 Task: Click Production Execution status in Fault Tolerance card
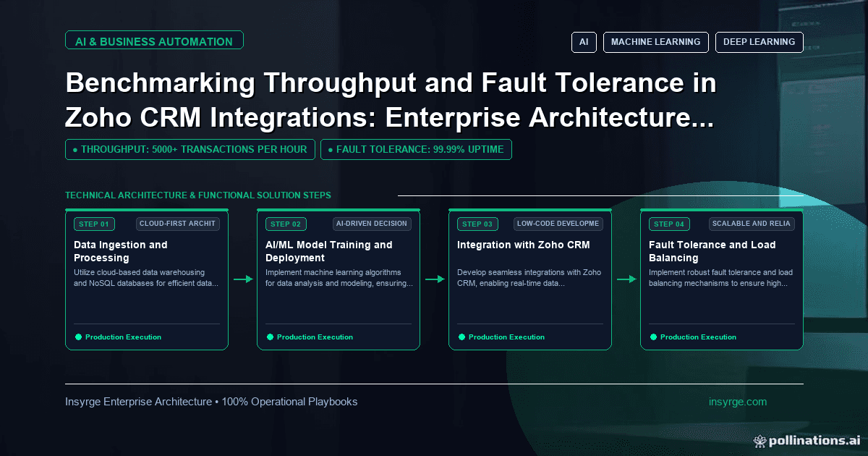pos(698,337)
